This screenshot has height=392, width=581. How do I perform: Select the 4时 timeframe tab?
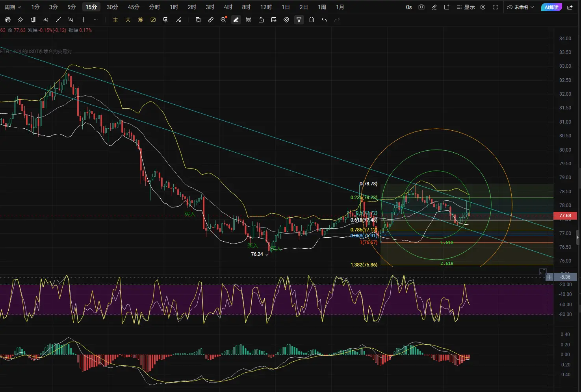click(228, 7)
